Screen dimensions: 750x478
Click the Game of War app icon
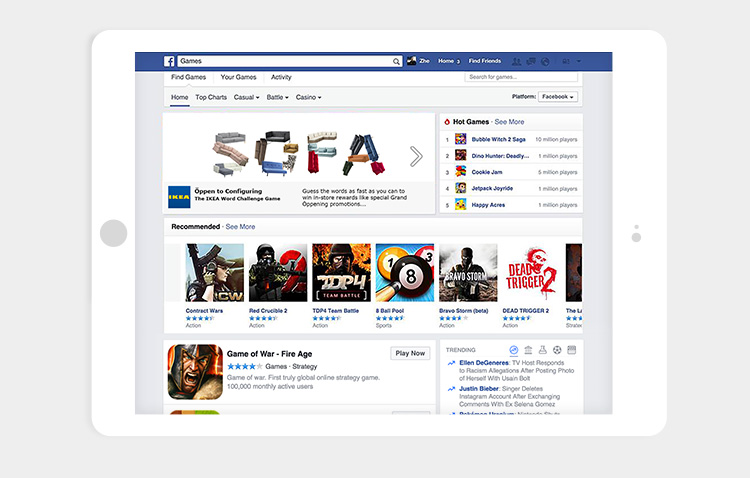(195, 372)
